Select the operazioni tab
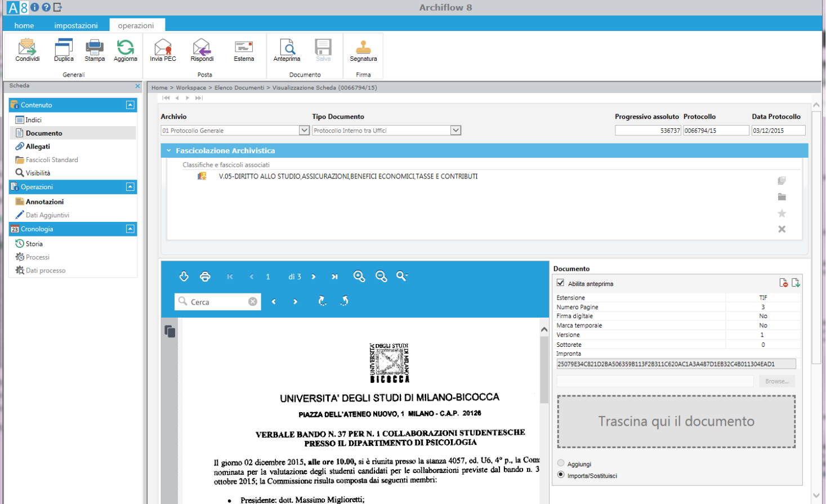This screenshot has width=826, height=504. click(x=136, y=25)
